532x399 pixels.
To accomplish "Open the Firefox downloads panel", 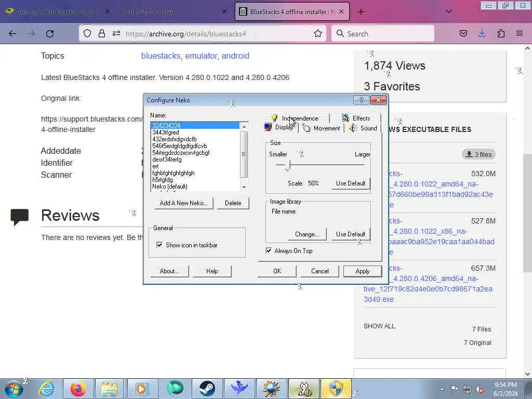I will click(482, 33).
